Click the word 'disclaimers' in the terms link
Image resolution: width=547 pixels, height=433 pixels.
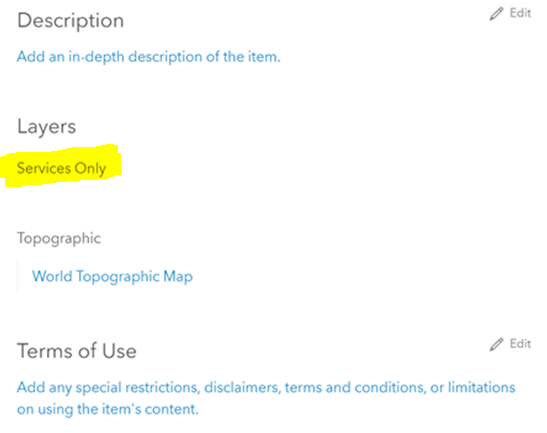coord(243,388)
